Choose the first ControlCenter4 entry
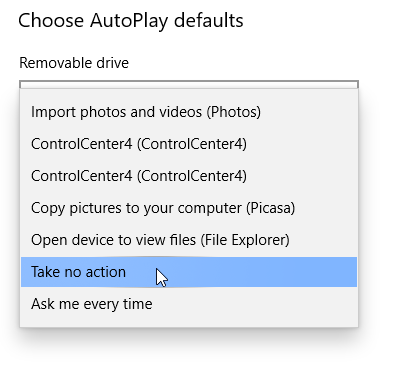The height and width of the screenshot is (365, 420). tap(189, 144)
